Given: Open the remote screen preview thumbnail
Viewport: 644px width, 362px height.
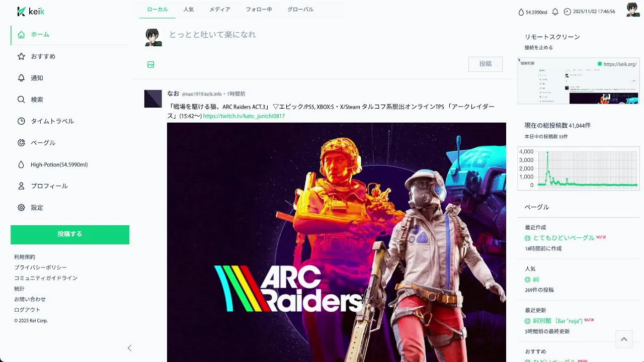Looking at the screenshot, I should (x=579, y=80).
